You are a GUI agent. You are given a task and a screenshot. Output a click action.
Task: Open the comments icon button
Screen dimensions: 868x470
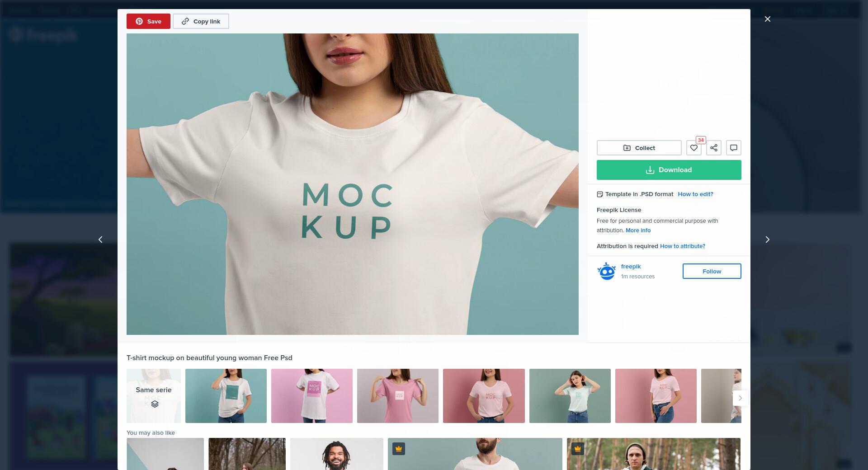tap(733, 148)
